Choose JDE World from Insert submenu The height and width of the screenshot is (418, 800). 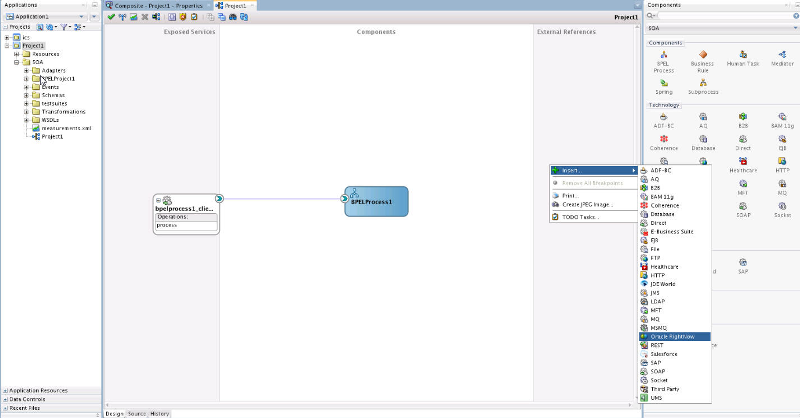pyautogui.click(x=674, y=284)
